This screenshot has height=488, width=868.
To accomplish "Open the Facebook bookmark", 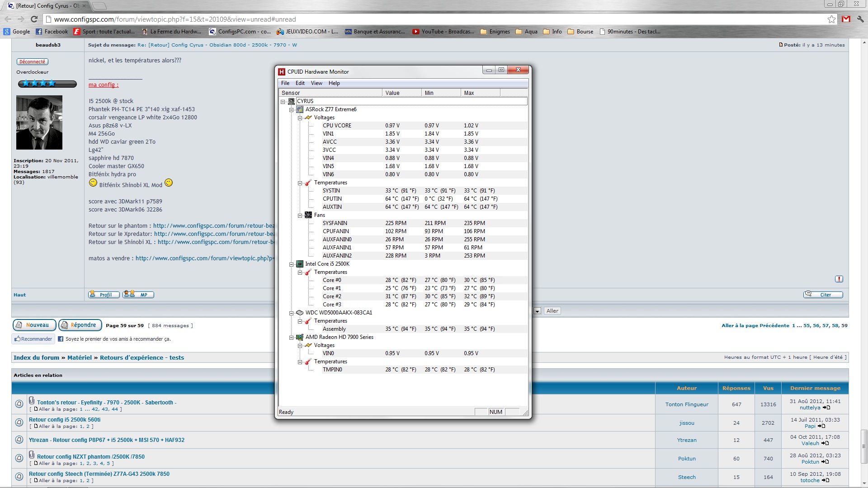I will (52, 32).
